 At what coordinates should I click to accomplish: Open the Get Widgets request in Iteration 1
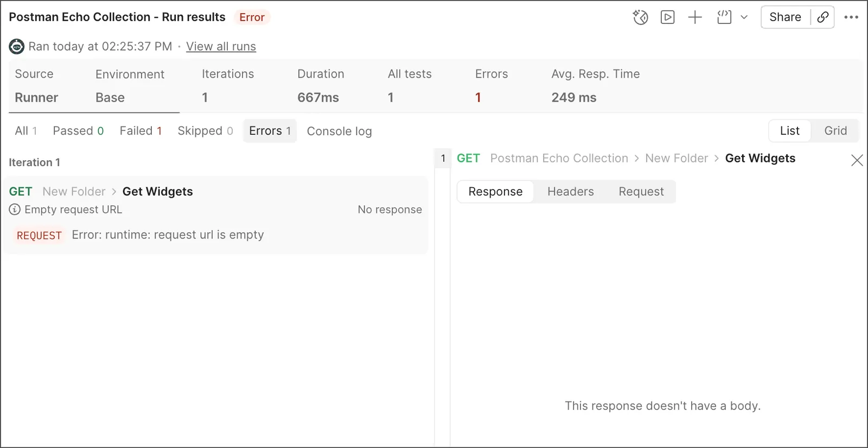[x=157, y=192]
